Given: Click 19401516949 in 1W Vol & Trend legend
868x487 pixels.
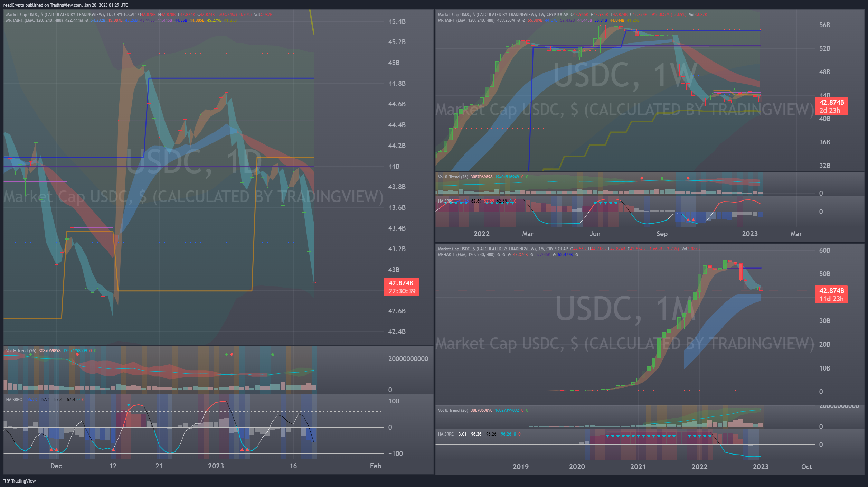Looking at the screenshot, I should click(x=507, y=177).
